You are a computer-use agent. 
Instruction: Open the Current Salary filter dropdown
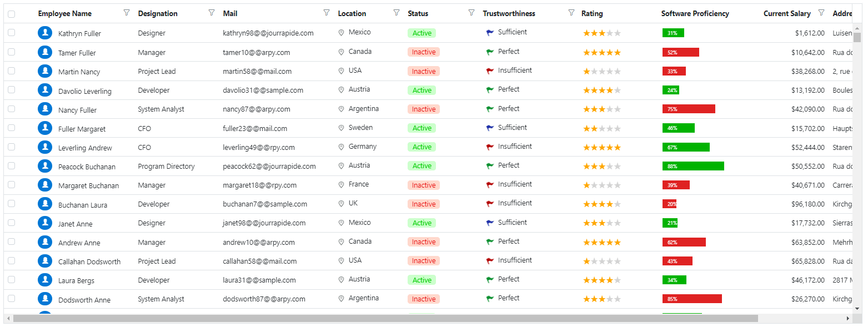pos(821,13)
